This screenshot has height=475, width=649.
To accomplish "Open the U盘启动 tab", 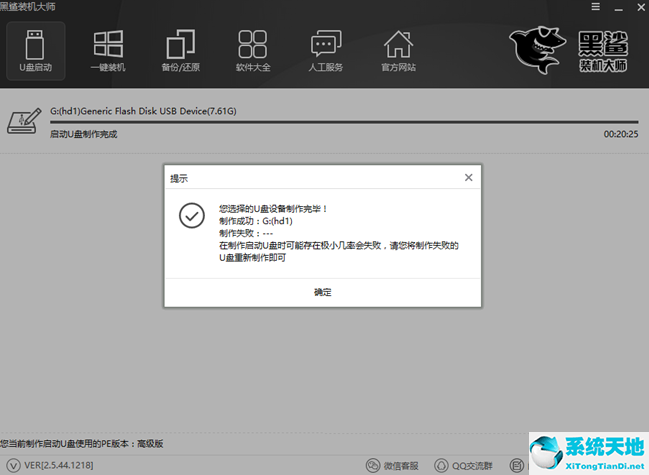I will pyautogui.click(x=36, y=50).
